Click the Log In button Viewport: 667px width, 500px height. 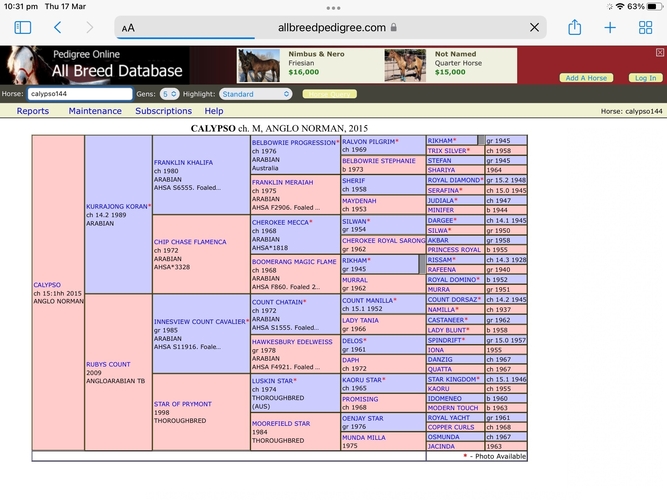pyautogui.click(x=645, y=78)
